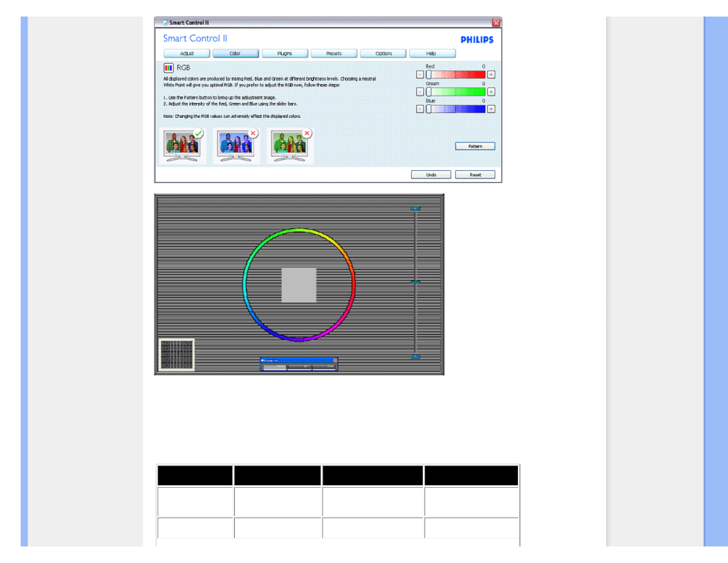This screenshot has height=563, width=728.
Task: Click the Red slider bar
Action: coord(456,75)
